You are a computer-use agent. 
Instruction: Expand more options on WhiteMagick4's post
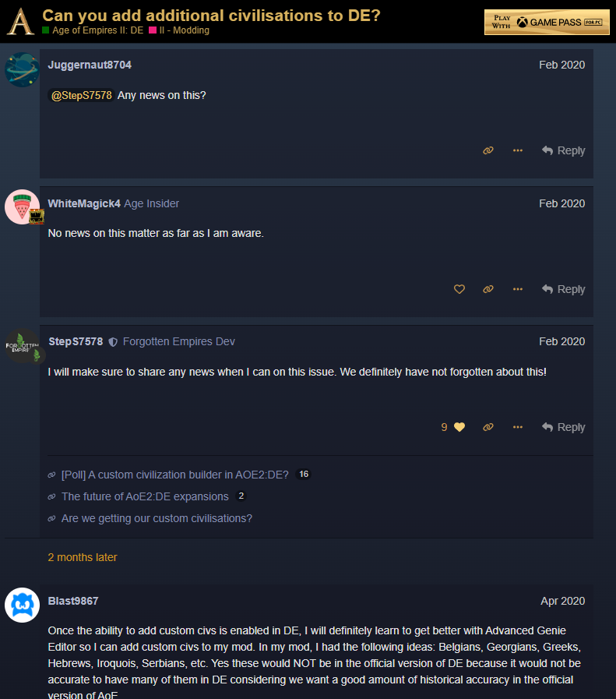click(518, 289)
